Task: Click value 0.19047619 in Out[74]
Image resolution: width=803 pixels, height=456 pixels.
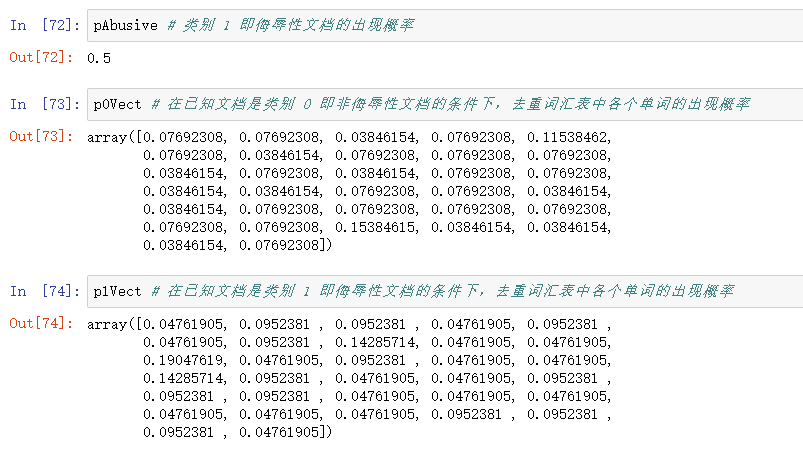Action: tap(185, 360)
